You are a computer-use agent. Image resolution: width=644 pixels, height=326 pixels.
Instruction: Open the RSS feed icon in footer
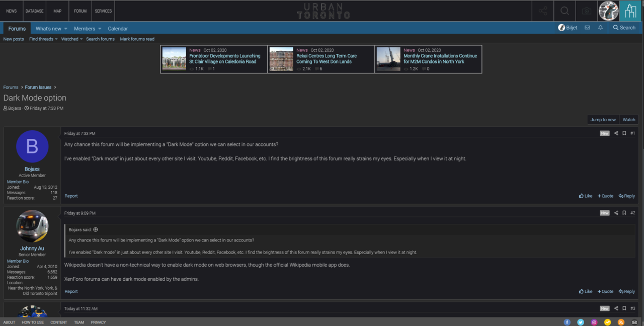click(x=621, y=322)
